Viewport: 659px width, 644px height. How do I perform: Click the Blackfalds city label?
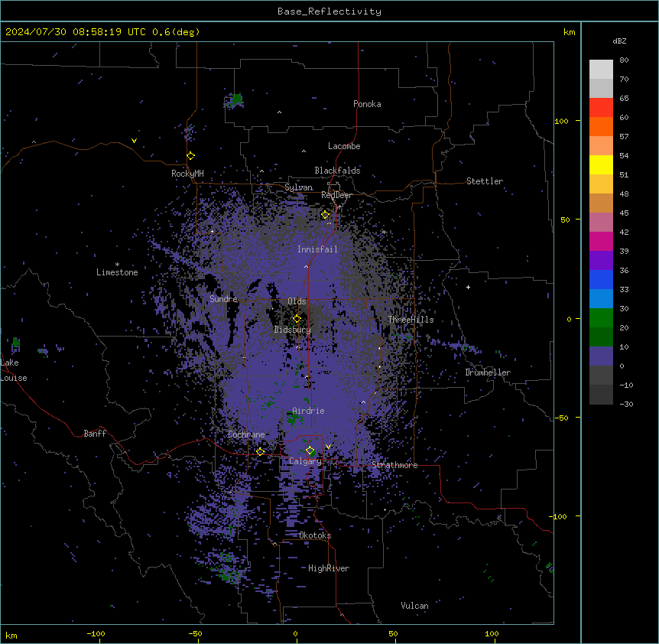coord(337,171)
